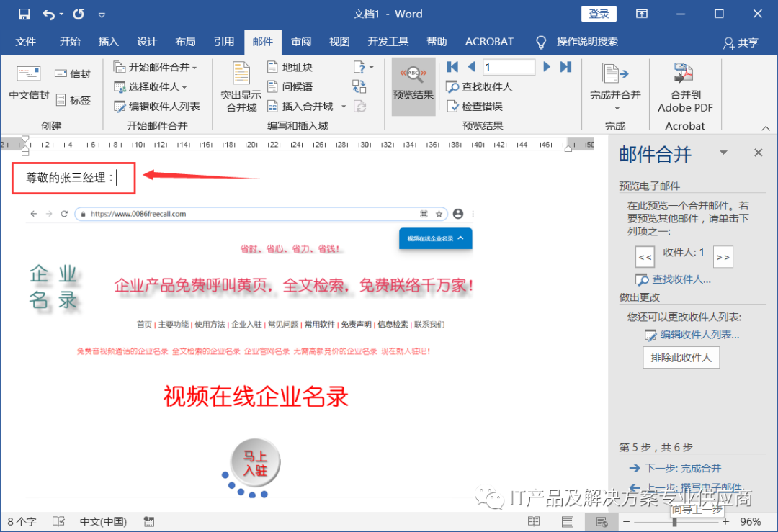Viewport: 778px width, 532px height.
Task: Click 合并到 Adobe PDF button
Action: 685,88
